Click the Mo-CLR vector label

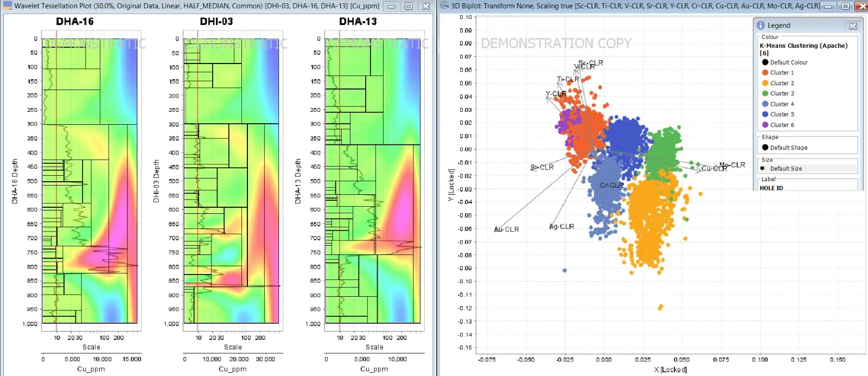click(732, 165)
